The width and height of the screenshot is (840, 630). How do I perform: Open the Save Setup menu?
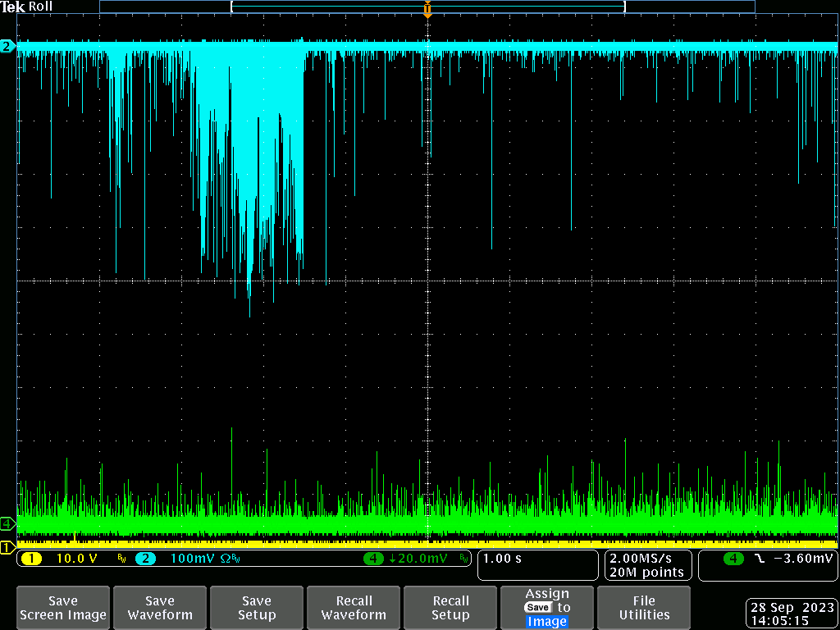tap(257, 608)
